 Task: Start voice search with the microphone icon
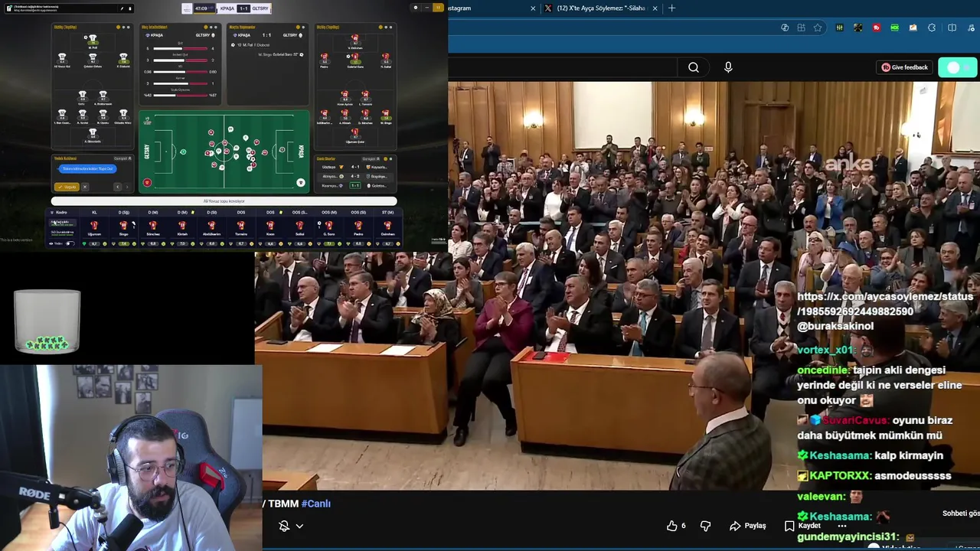click(728, 67)
